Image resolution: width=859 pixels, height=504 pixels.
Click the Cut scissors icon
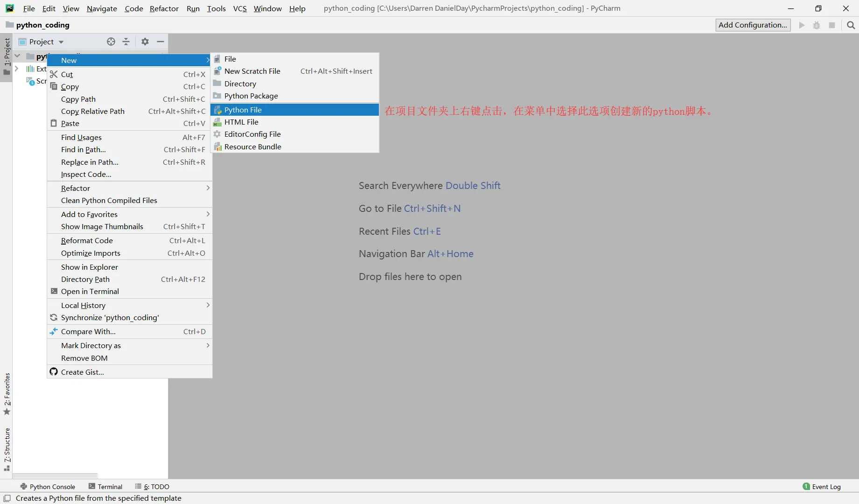coord(54,74)
